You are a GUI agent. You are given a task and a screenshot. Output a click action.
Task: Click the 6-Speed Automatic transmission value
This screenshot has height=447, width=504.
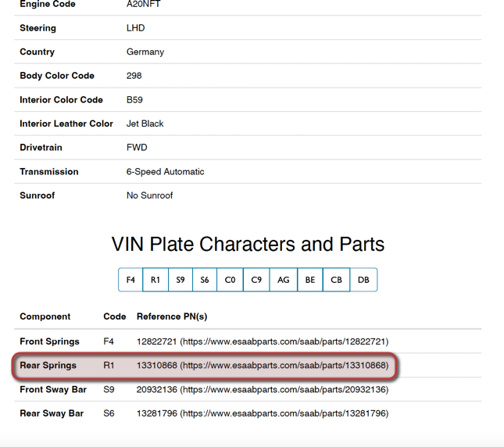[165, 172]
